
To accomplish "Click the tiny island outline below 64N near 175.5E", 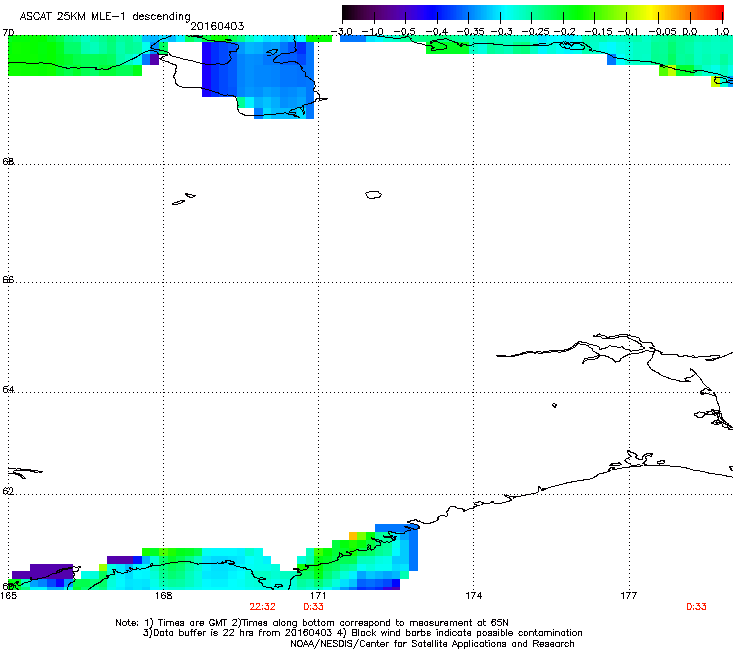I will (x=554, y=405).
